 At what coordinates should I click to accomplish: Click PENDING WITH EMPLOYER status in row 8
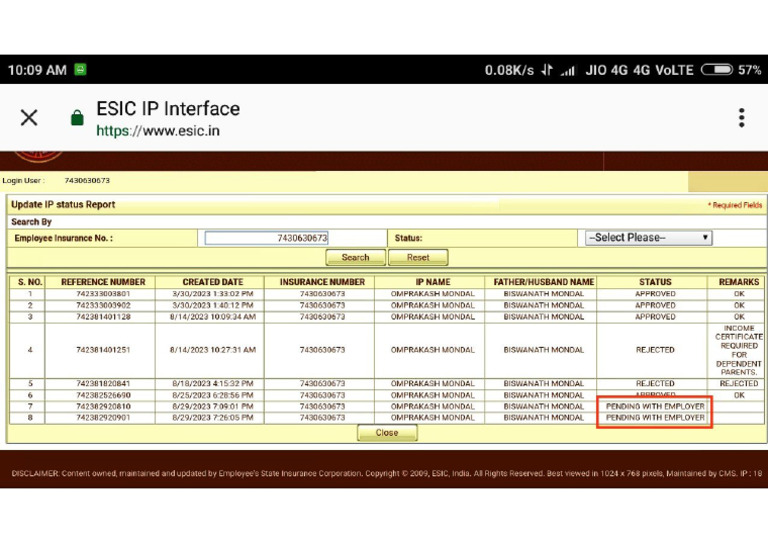[655, 418]
